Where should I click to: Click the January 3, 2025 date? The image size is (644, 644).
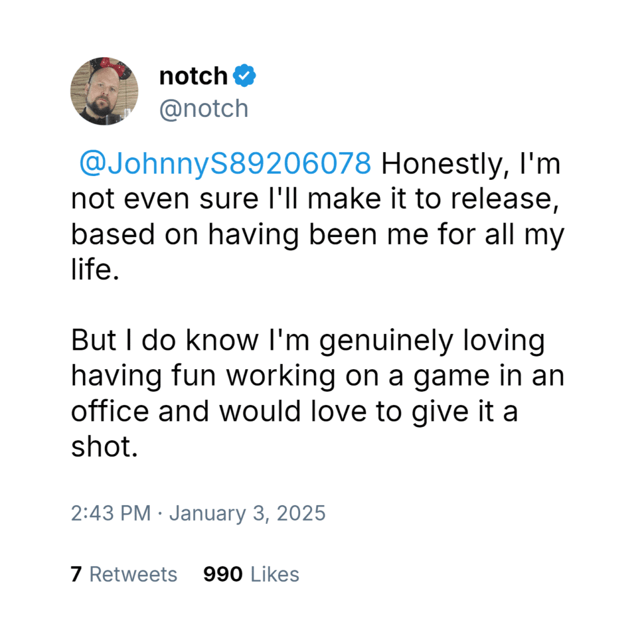tap(247, 513)
